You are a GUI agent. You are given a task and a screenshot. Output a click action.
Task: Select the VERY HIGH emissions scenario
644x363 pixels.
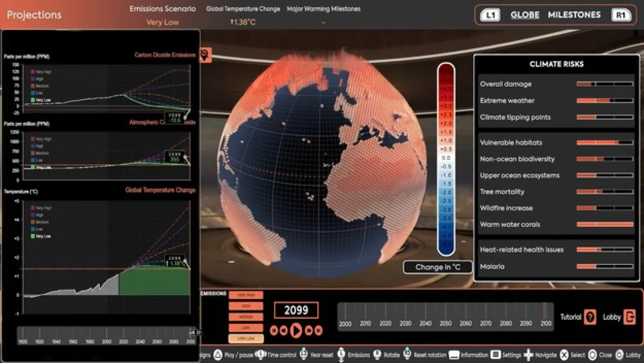[x=246, y=295]
